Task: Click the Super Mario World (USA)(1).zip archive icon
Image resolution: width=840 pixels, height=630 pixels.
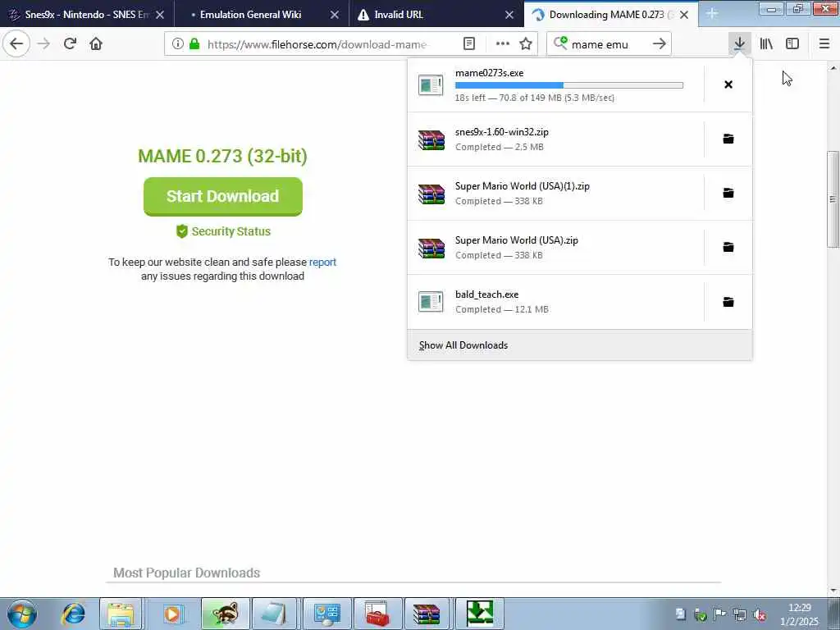Action: (x=431, y=194)
